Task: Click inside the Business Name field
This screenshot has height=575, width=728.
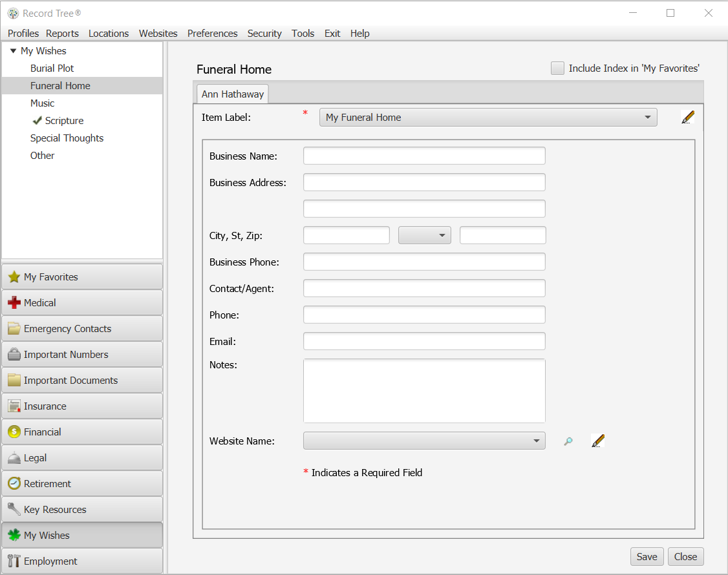Action: (x=424, y=155)
